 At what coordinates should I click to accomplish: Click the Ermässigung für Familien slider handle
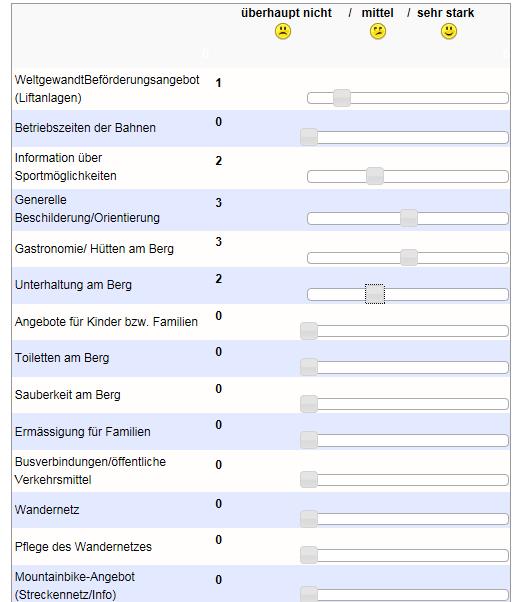(309, 440)
